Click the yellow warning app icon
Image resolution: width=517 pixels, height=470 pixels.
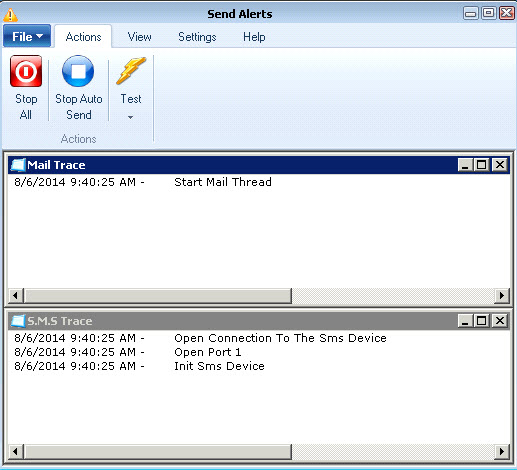[10, 15]
